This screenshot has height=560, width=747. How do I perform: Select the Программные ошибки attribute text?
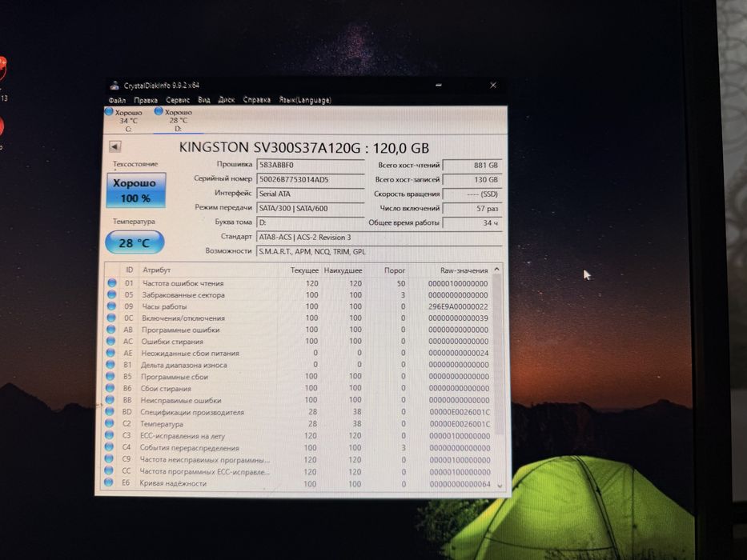click(181, 330)
